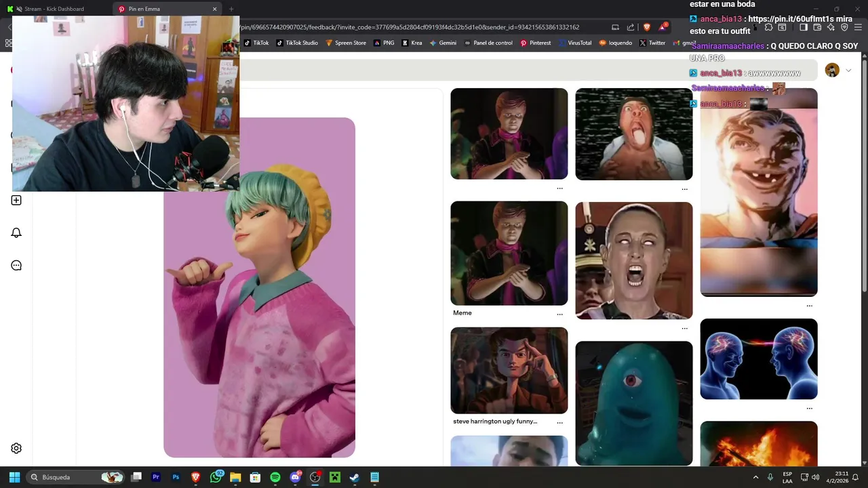Open Minecraft from the taskbar

click(335, 477)
